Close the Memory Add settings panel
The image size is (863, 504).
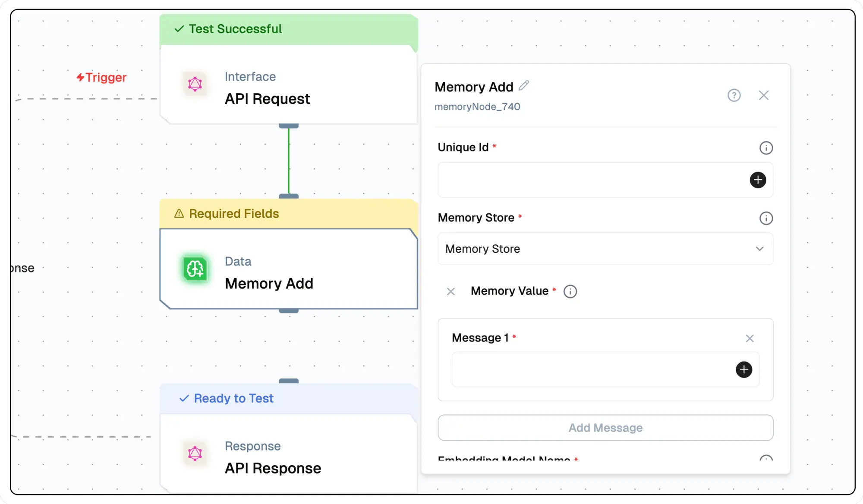[x=763, y=95]
